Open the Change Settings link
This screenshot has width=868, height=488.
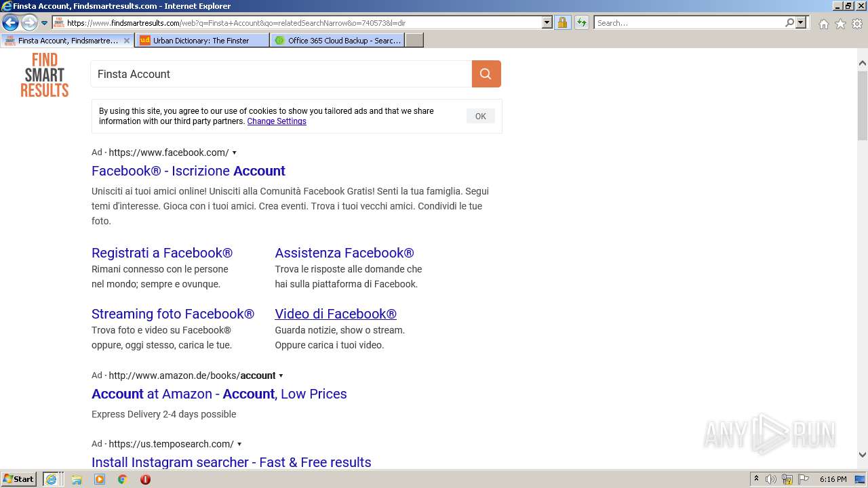(x=277, y=121)
